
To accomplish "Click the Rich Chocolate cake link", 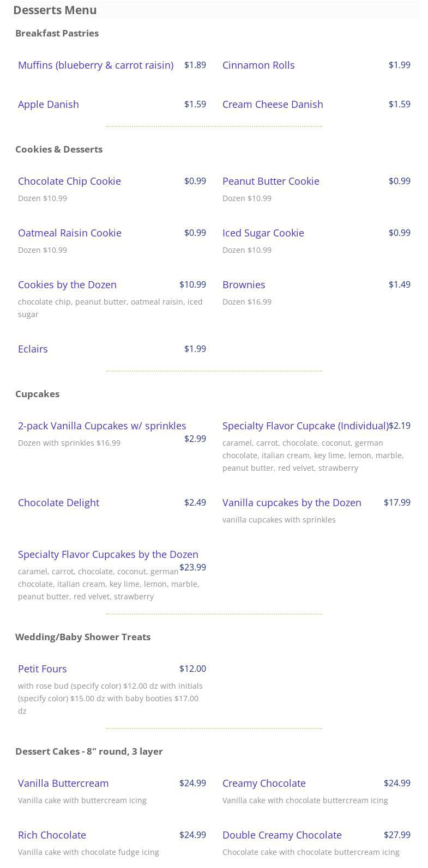I will pyautogui.click(x=52, y=835).
